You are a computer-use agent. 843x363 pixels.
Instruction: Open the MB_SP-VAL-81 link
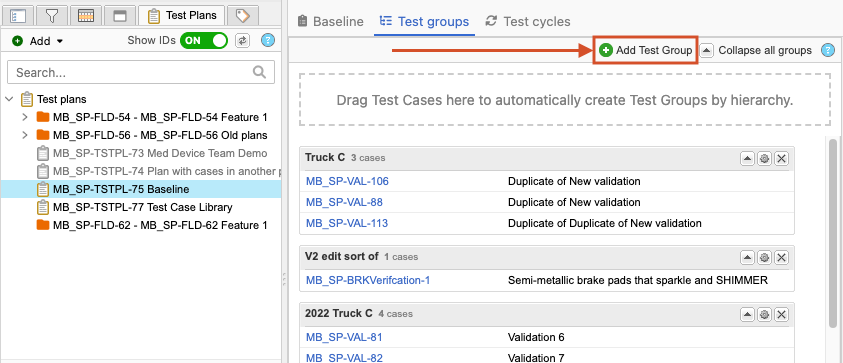[x=344, y=337]
